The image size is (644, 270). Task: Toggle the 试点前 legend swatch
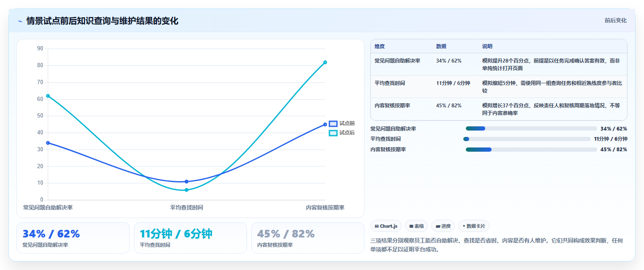pyautogui.click(x=333, y=123)
